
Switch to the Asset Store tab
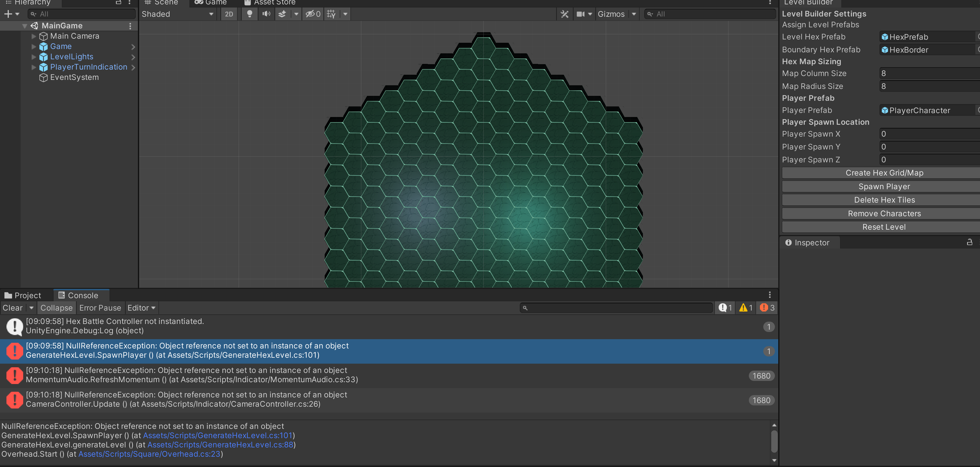point(270,3)
